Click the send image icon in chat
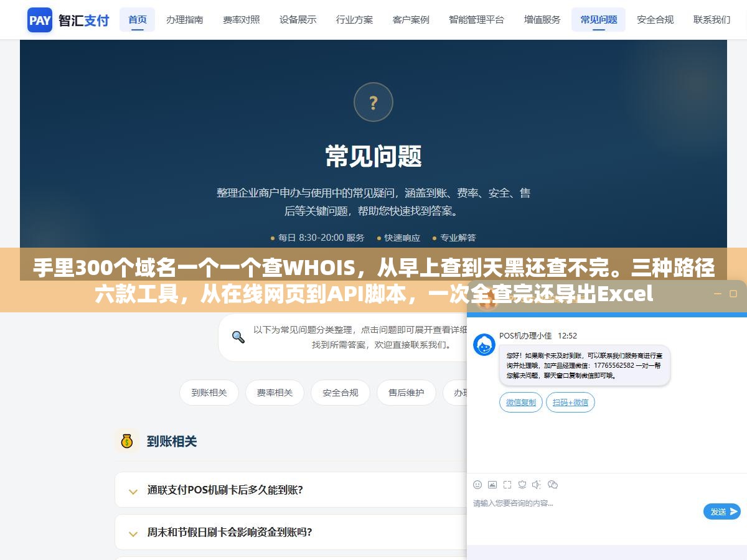This screenshot has height=560, width=747. pos(492,484)
